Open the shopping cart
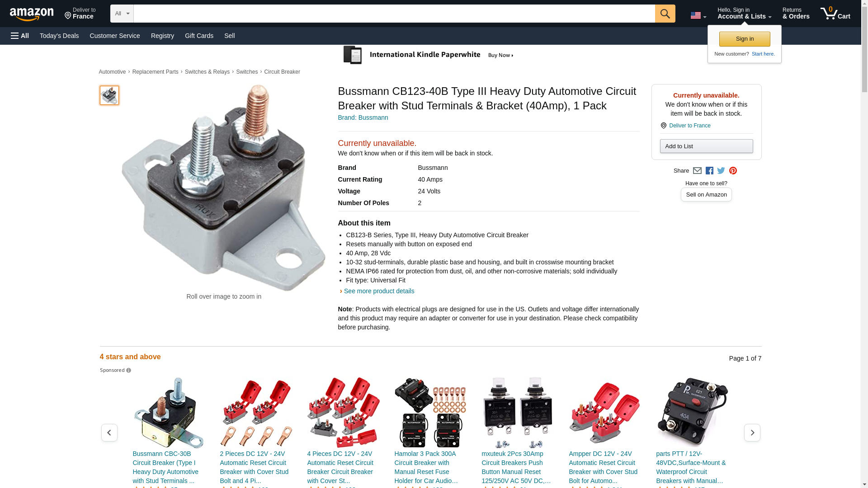Screen dimensions: 868x488 pos(835,14)
